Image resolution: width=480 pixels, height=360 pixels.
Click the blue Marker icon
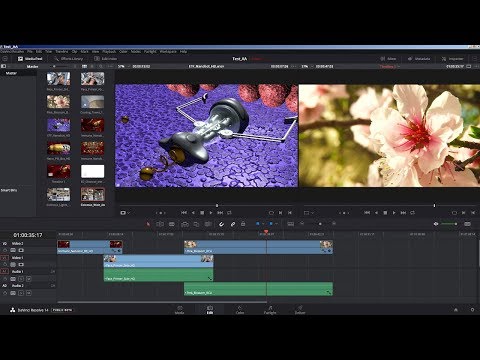271,224
